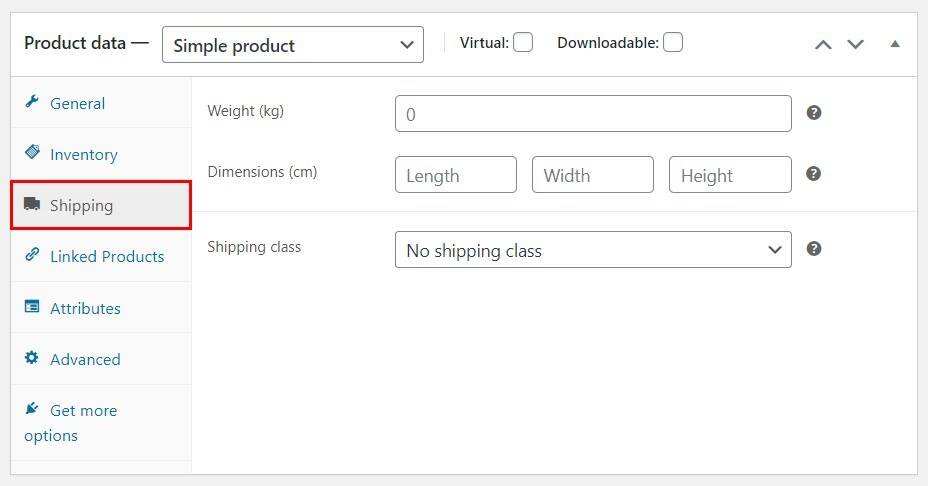Enable the Virtual checkbox
This screenshot has height=486, width=928.
pos(523,42)
